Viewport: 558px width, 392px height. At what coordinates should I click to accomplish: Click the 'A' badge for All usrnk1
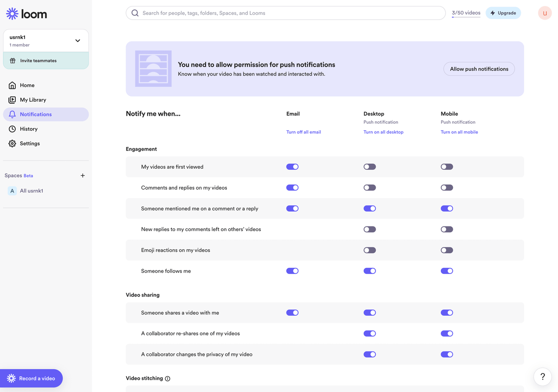pyautogui.click(x=13, y=191)
